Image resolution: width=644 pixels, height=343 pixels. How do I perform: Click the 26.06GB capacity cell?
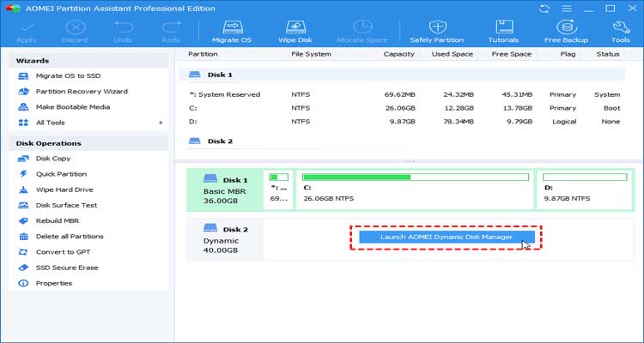point(399,108)
